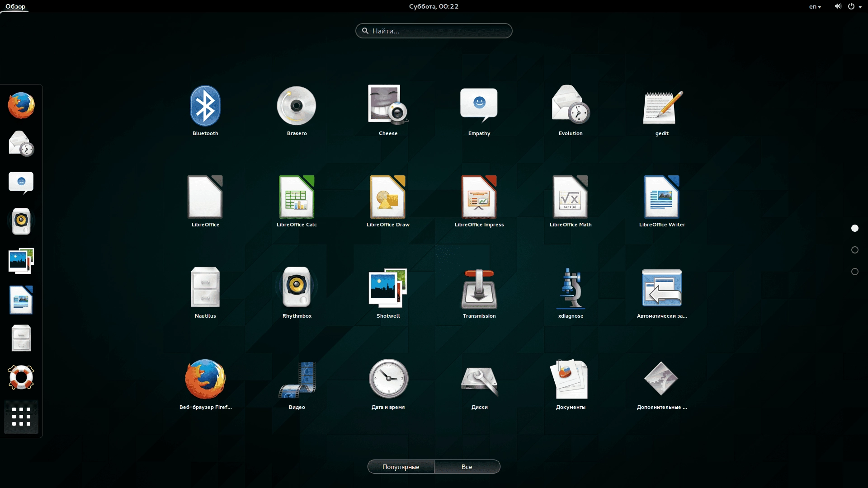The height and width of the screenshot is (488, 868).
Task: Open Документы app
Action: pos(570,379)
